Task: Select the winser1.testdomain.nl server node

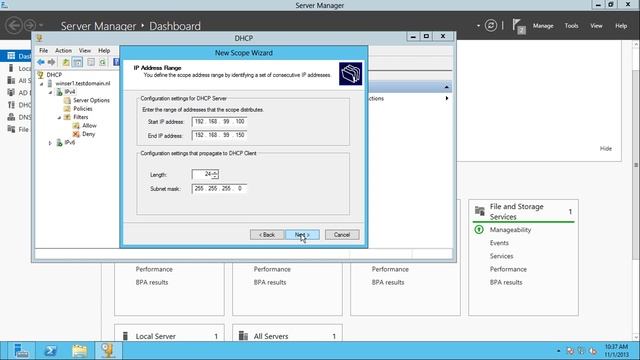Action: pos(82,83)
